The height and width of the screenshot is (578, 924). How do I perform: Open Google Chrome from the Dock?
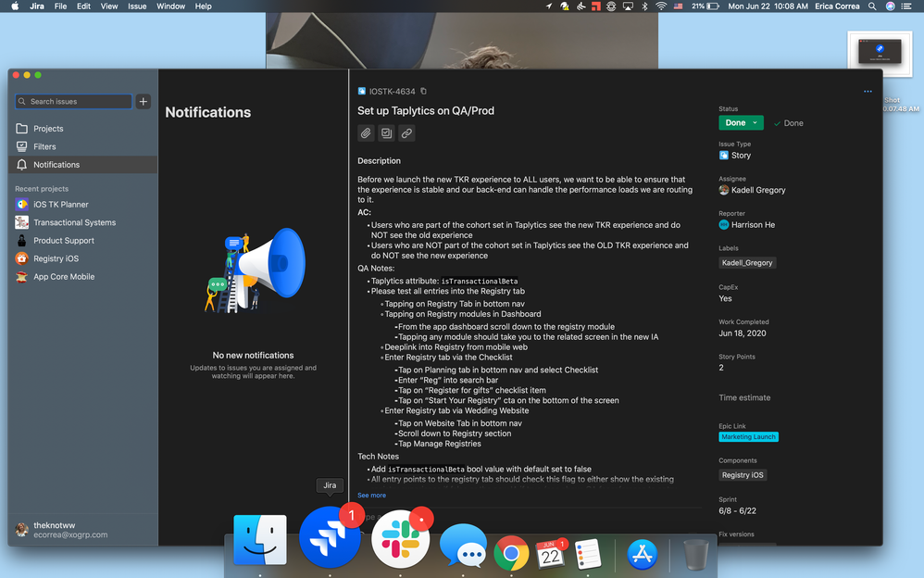click(511, 553)
